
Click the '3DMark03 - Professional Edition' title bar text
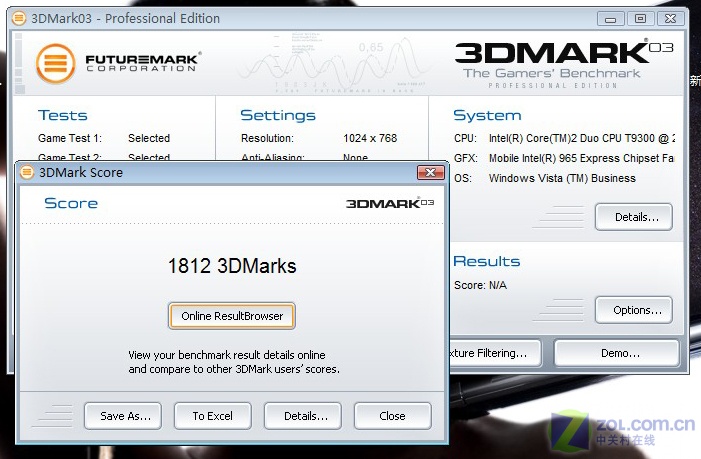[x=125, y=18]
